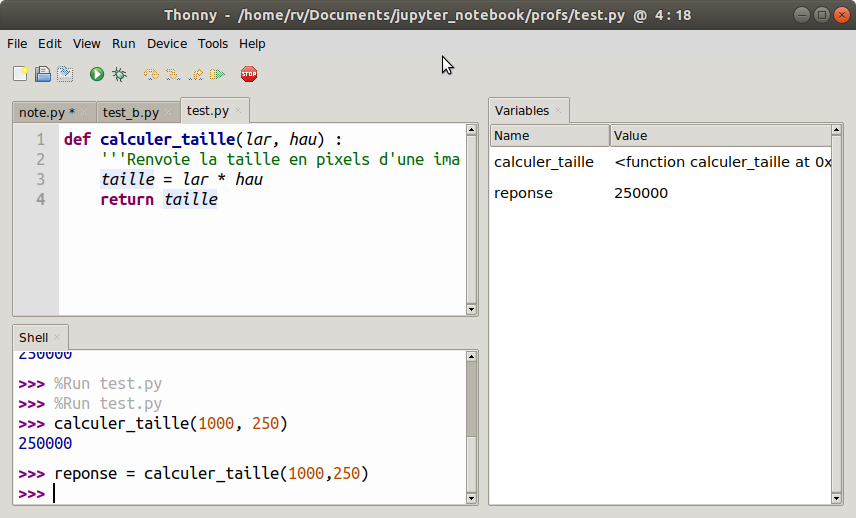Click the 250000 output in Shell
The width and height of the screenshot is (856, 518).
[x=45, y=443]
